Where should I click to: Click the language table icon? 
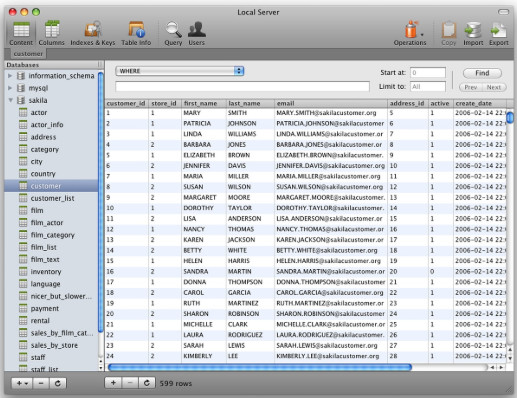coord(23,284)
